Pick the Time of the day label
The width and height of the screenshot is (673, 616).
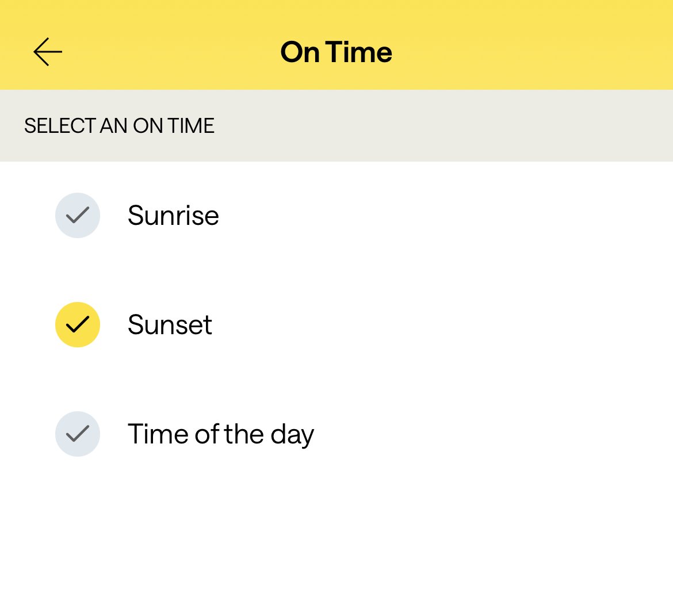pyautogui.click(x=220, y=434)
